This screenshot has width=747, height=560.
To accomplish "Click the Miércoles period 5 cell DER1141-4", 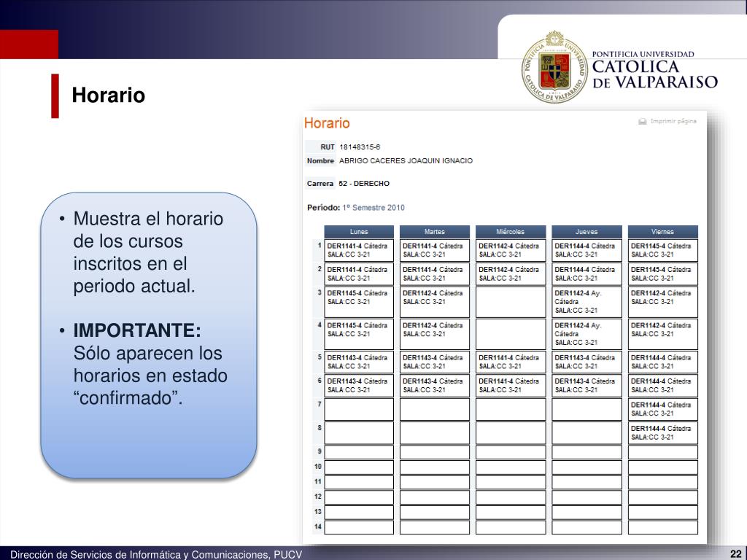I will [x=510, y=362].
